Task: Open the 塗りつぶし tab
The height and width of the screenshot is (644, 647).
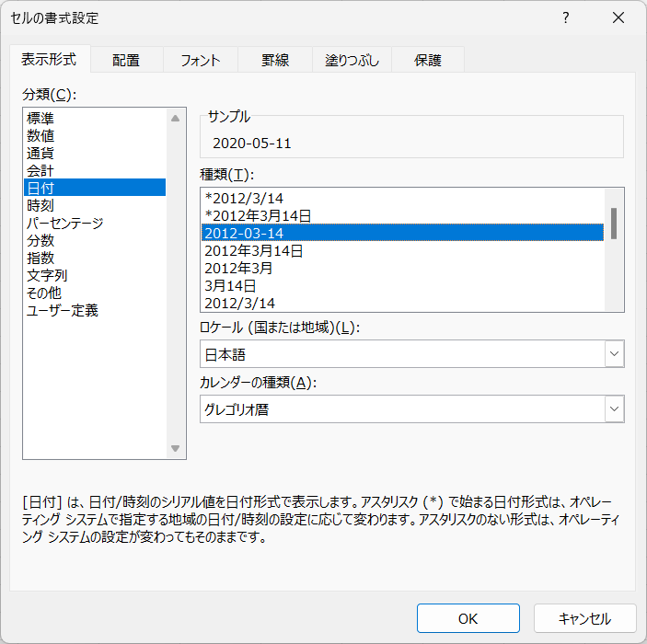Action: point(352,60)
